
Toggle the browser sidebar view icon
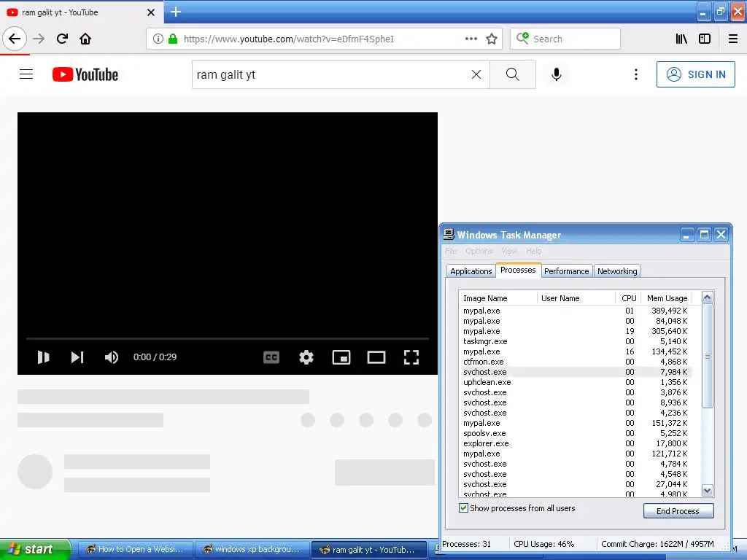705,39
